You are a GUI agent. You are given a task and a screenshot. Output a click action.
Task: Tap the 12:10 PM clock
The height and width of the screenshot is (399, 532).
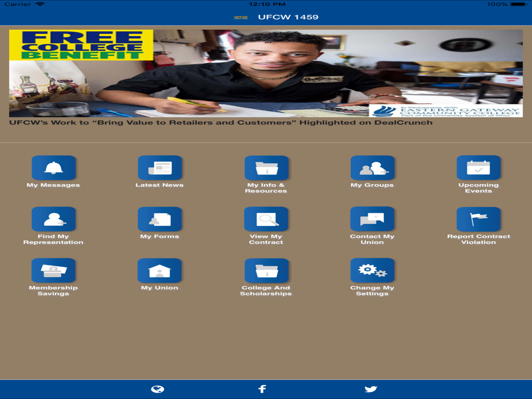(x=267, y=4)
